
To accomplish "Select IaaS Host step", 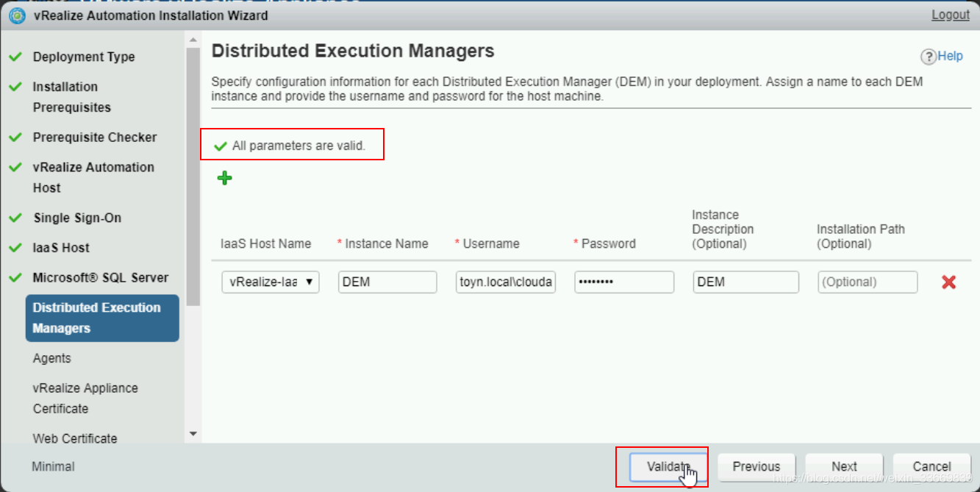I will click(61, 248).
